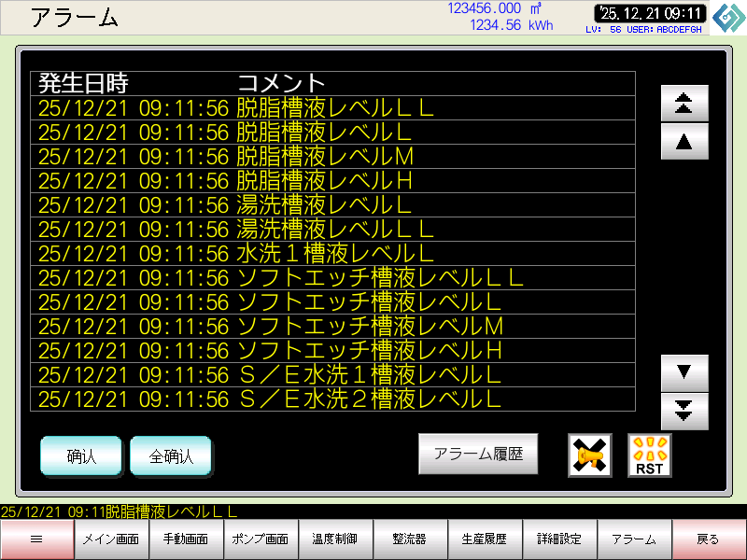Open the hamburger menu button
The image size is (747, 560).
click(37, 539)
